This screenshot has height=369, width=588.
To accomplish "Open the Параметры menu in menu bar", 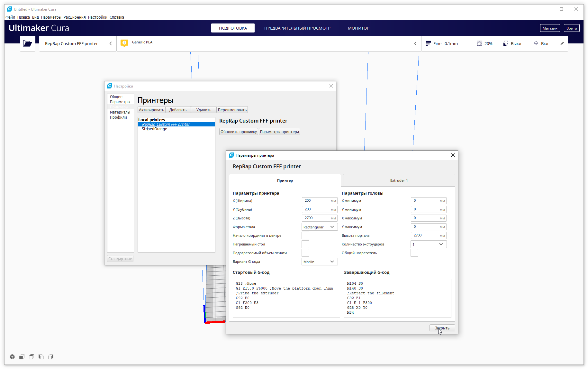I will 51,17.
